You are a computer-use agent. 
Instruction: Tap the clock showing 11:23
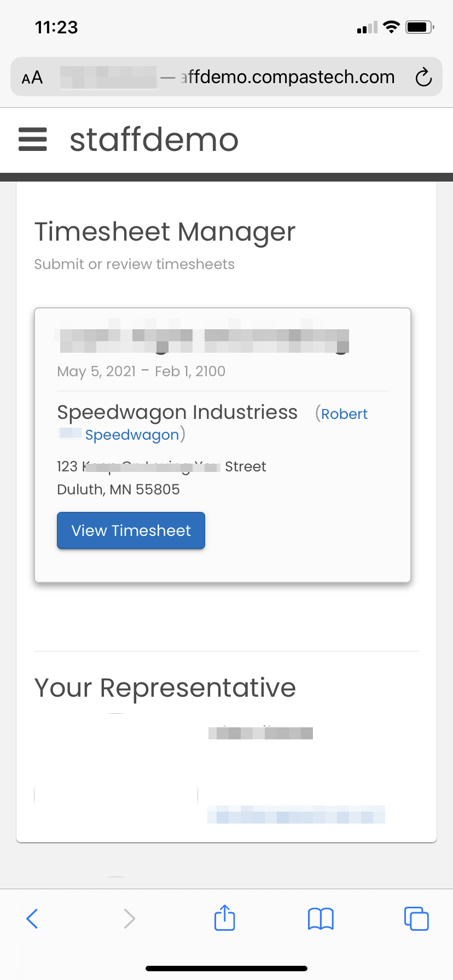pos(55,27)
